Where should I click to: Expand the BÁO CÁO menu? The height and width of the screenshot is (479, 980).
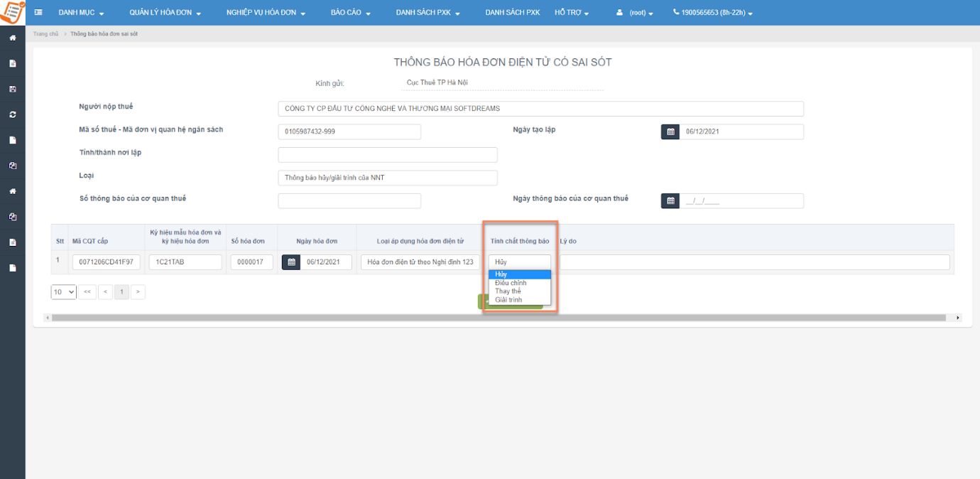(349, 13)
